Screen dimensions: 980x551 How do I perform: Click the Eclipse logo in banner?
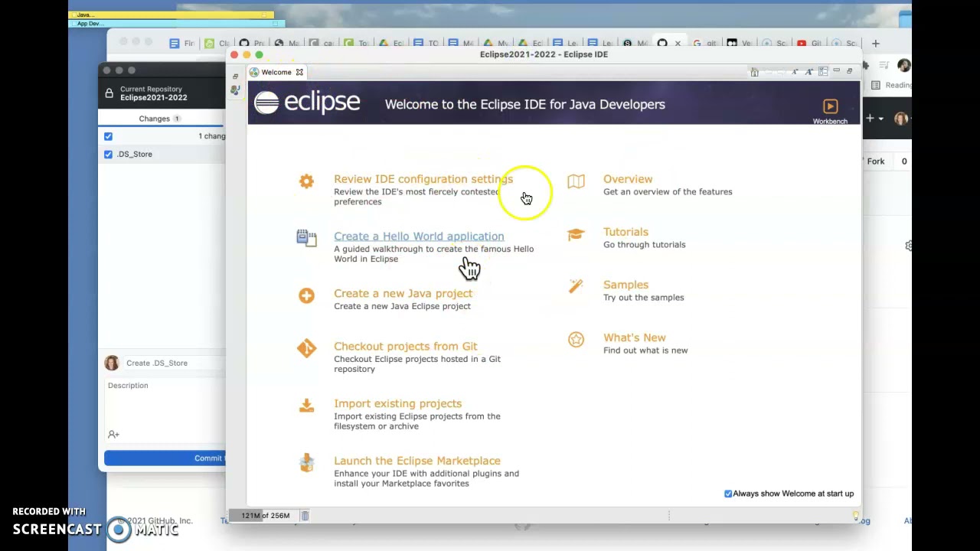click(307, 103)
